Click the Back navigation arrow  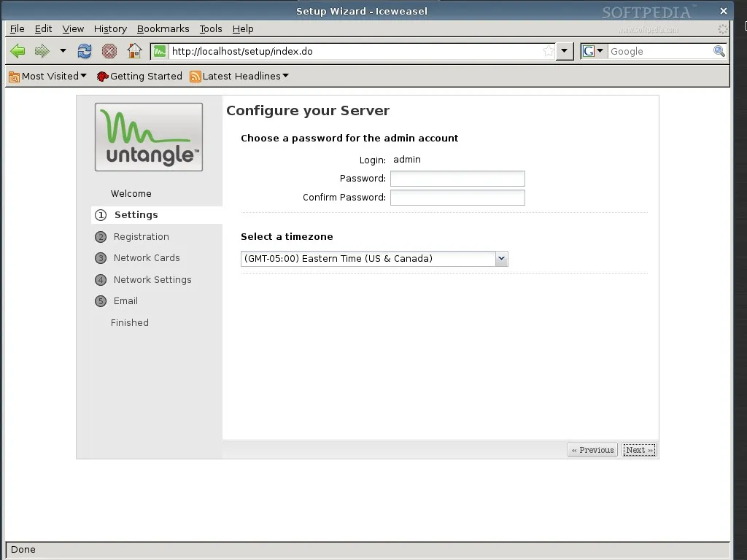pos(17,51)
